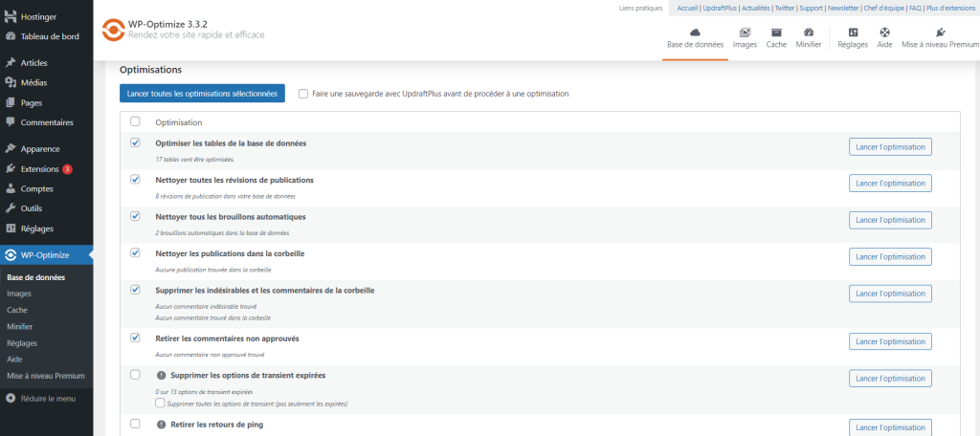Click the Outils wrench icon
Viewport: 980px width, 436px height.
click(x=10, y=208)
